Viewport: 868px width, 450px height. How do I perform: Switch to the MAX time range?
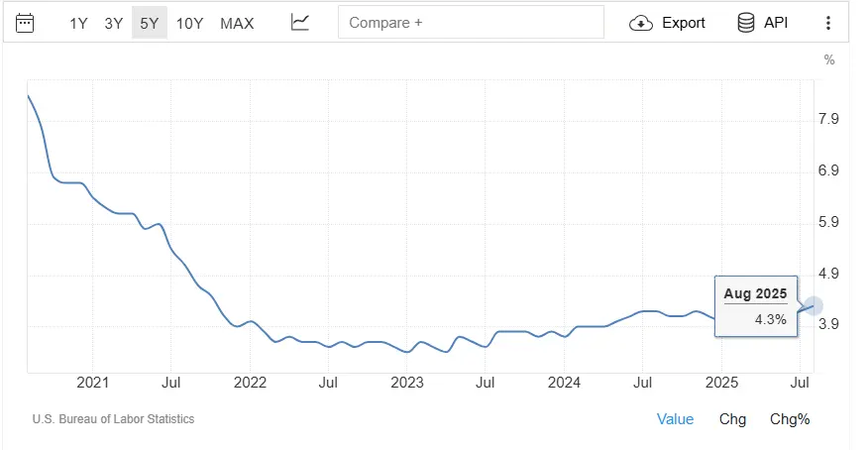(x=237, y=23)
